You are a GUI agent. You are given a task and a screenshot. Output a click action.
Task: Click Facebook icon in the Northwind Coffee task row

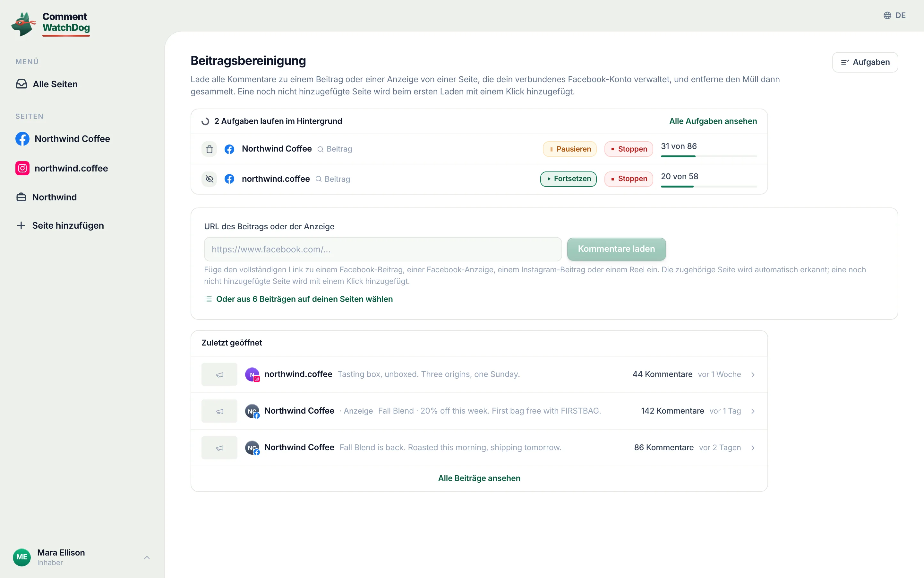(x=229, y=149)
